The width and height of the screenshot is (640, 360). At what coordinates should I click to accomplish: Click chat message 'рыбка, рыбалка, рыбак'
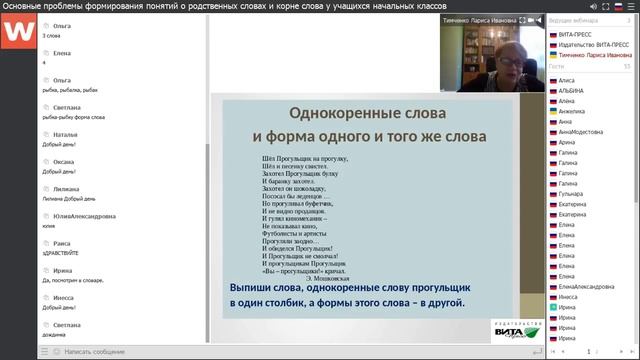[70, 90]
